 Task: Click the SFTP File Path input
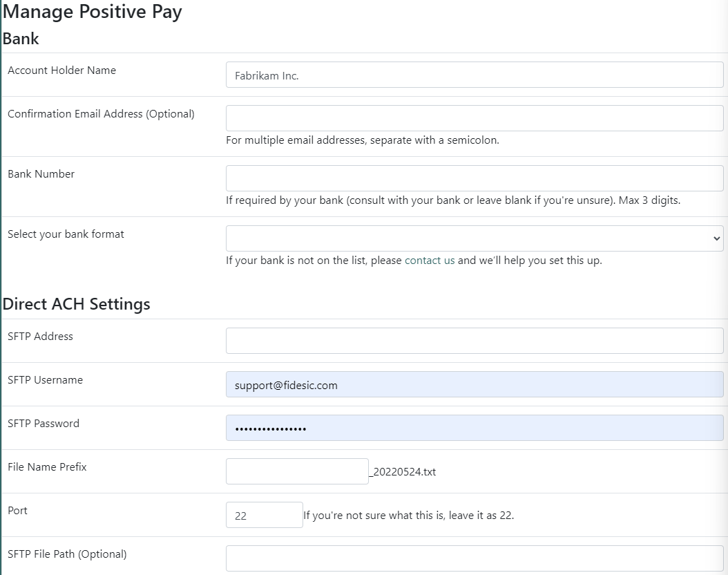pyautogui.click(x=475, y=558)
